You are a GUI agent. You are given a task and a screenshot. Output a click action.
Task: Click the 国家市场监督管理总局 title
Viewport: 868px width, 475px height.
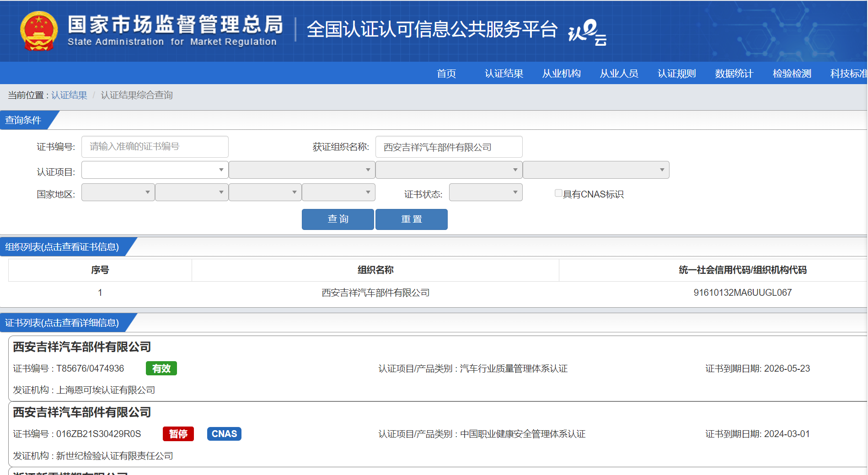tap(176, 25)
